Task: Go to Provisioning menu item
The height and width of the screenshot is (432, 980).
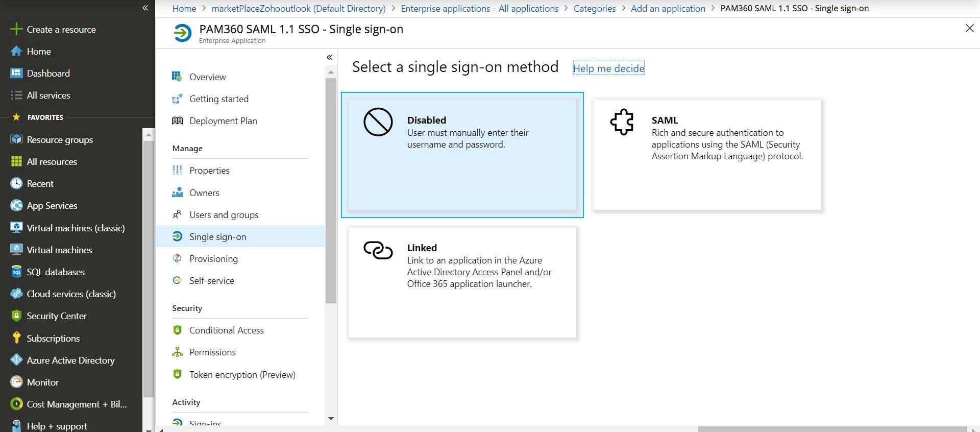Action: tap(213, 259)
